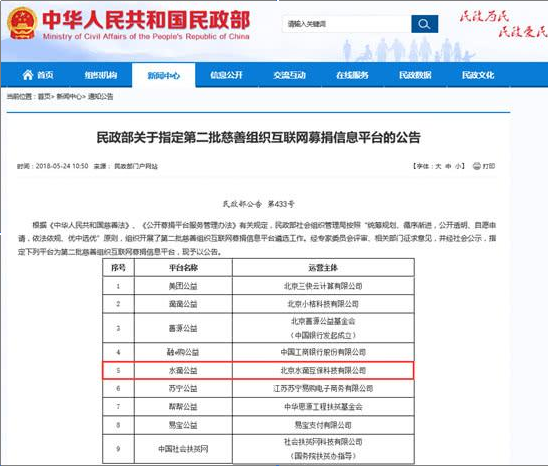Click the 水滴公益 table cell
548x466 pixels.
coord(183,370)
